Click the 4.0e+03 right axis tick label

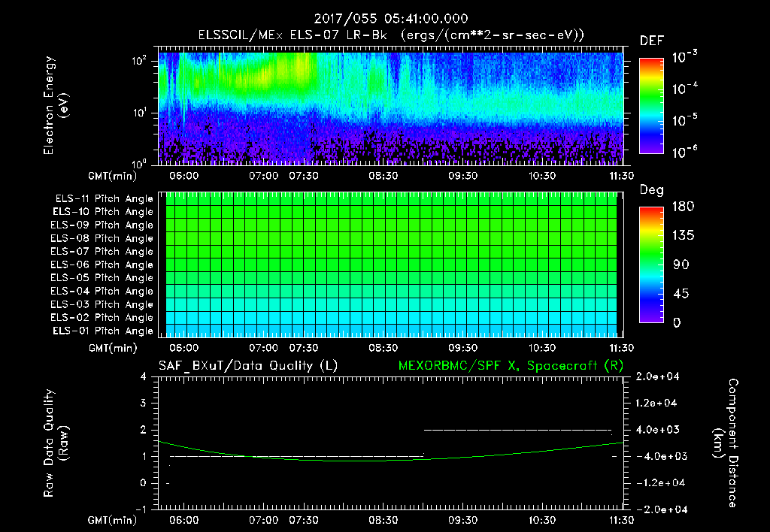click(x=657, y=430)
